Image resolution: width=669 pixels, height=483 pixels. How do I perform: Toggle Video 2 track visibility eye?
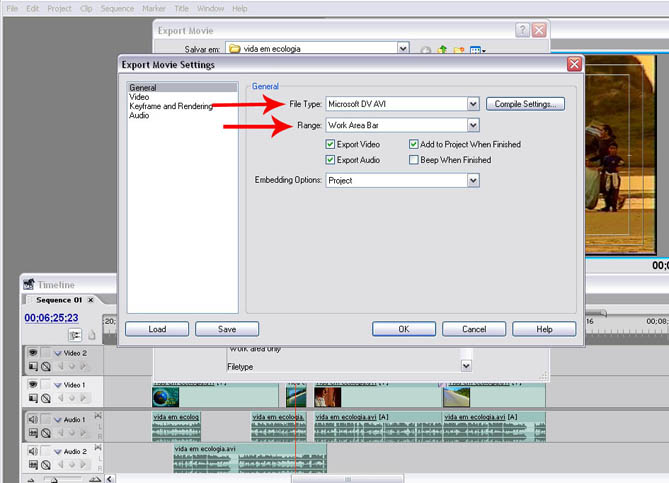(x=32, y=353)
